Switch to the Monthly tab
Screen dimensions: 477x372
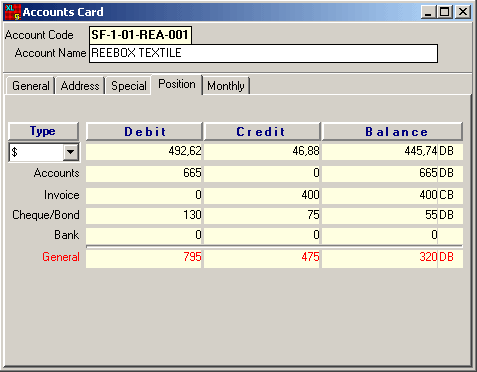(226, 86)
